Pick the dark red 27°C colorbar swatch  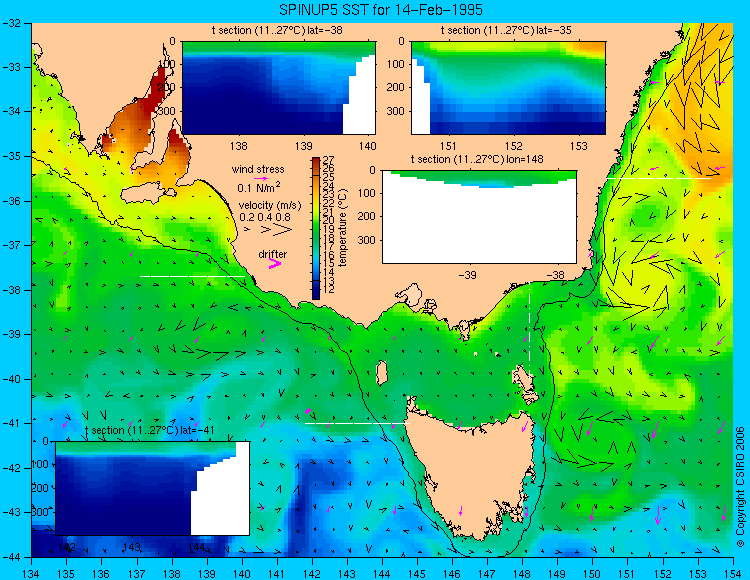[x=316, y=161]
